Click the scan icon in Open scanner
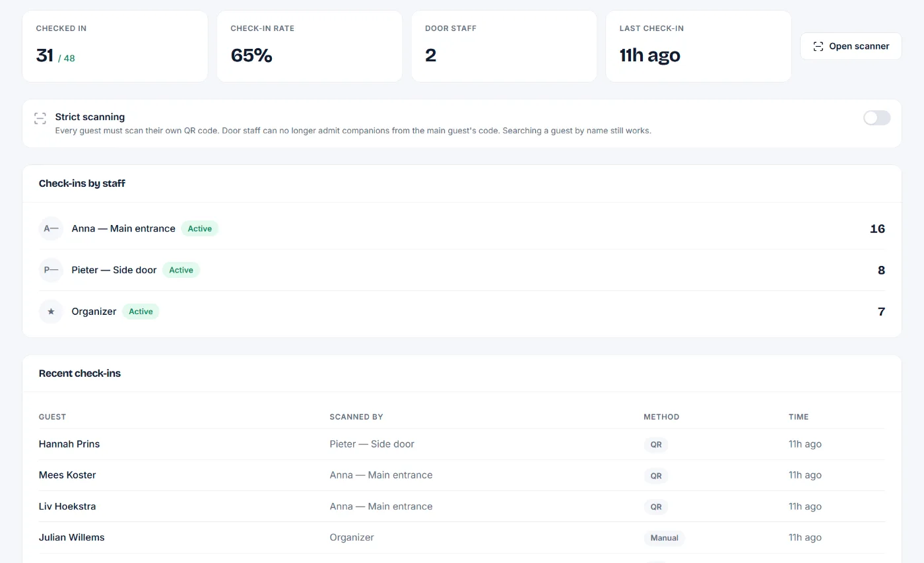Viewport: 924px width, 563px height. [x=818, y=46]
